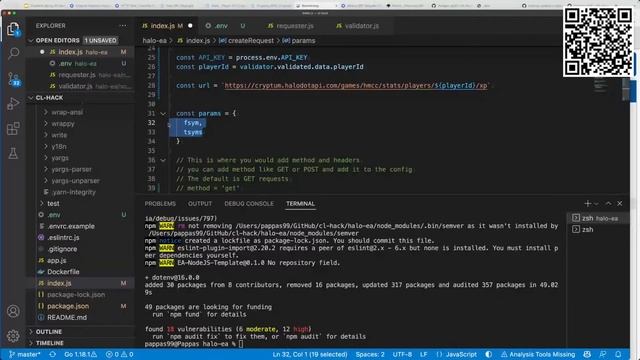
Task: Open the OUTPUT panel tab
Action: pyautogui.click(x=200, y=203)
